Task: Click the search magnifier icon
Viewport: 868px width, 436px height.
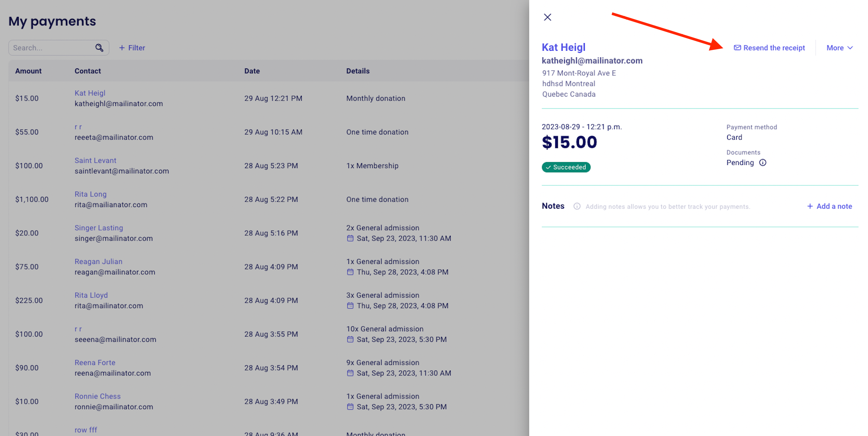Action: click(99, 48)
